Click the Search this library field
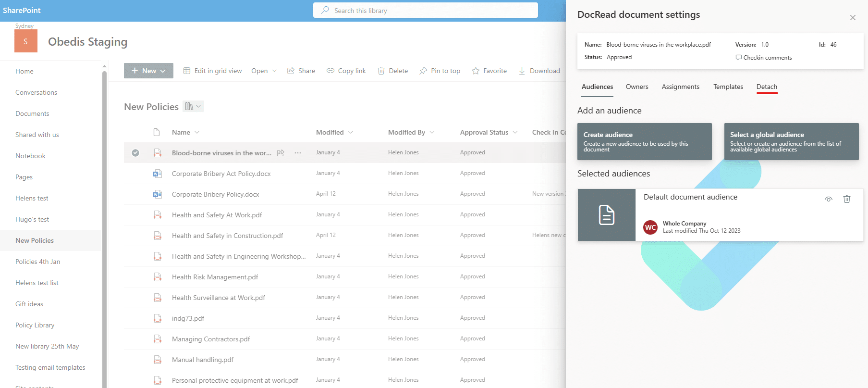 coord(426,10)
